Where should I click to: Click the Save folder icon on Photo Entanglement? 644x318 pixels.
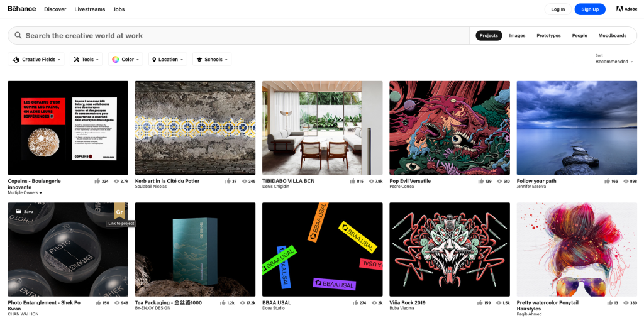[19, 212]
